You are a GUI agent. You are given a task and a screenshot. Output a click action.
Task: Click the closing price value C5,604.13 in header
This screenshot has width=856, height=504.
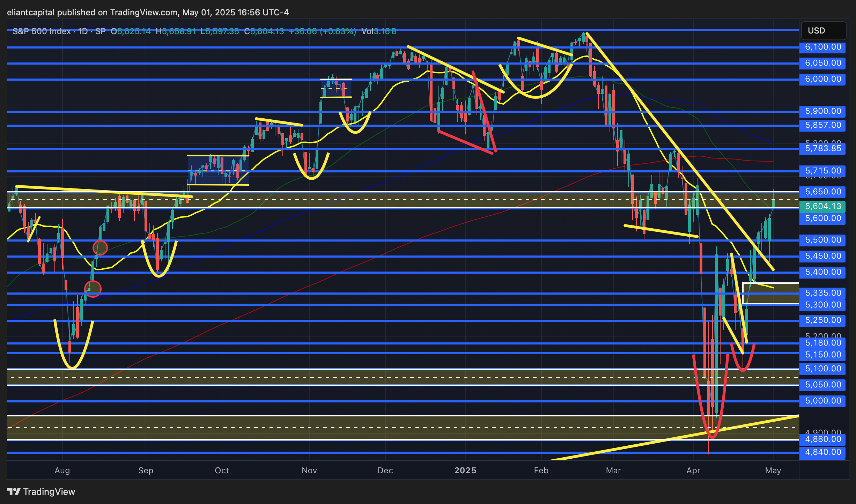(x=264, y=31)
